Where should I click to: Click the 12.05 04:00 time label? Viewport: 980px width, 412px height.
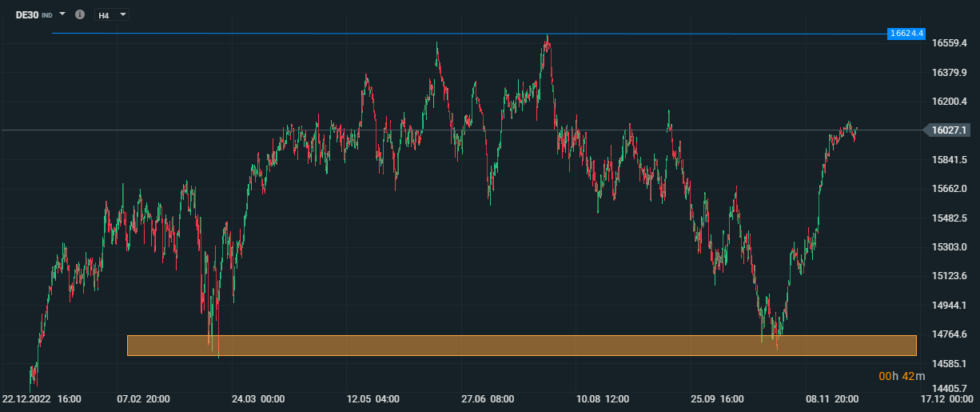(x=373, y=398)
